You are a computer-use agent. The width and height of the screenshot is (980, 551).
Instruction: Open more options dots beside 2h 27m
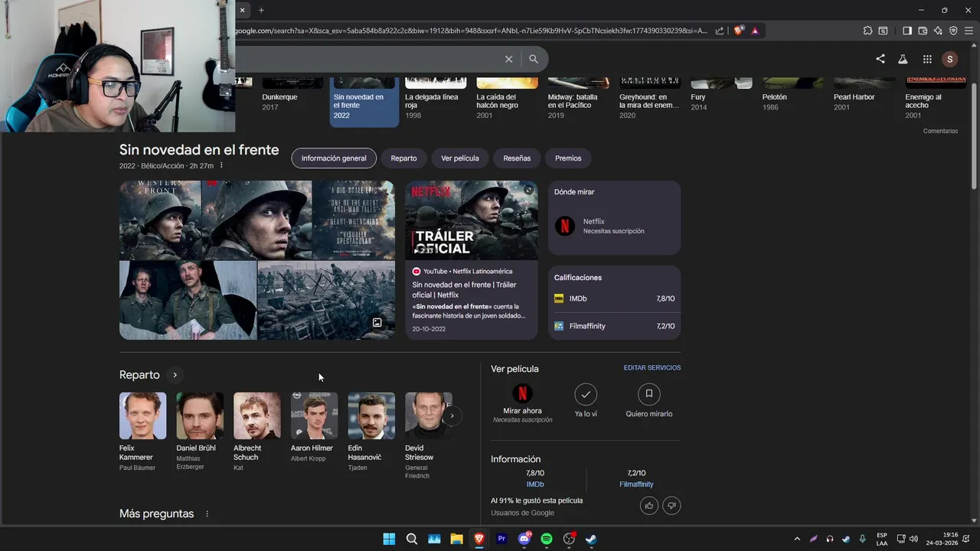point(221,165)
